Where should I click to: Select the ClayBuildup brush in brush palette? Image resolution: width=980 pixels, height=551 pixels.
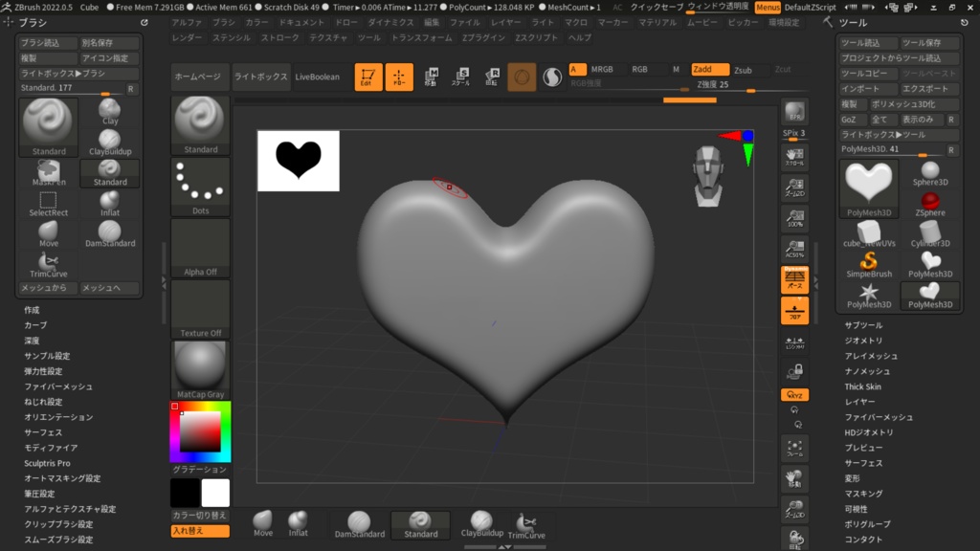[x=110, y=143]
